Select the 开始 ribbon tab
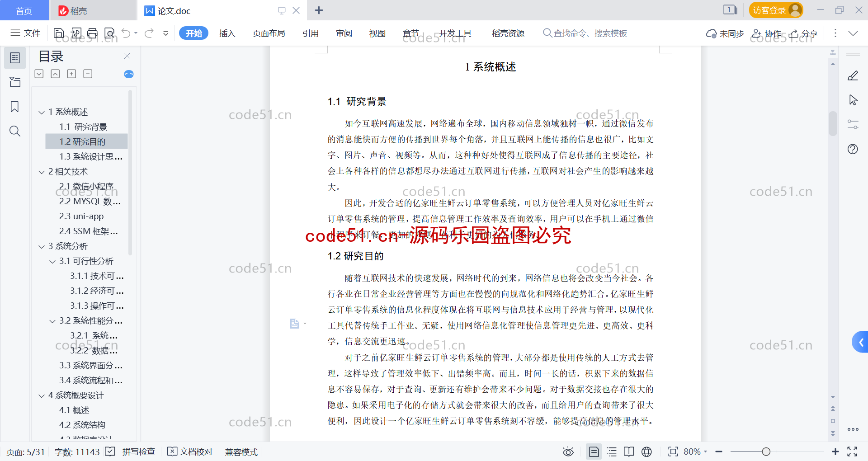 coord(193,33)
